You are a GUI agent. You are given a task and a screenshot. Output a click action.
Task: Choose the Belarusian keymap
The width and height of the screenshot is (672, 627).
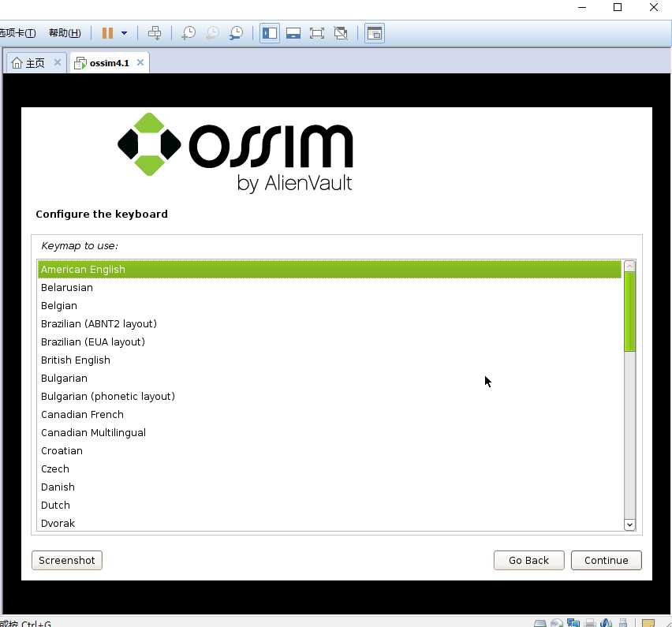(329, 288)
